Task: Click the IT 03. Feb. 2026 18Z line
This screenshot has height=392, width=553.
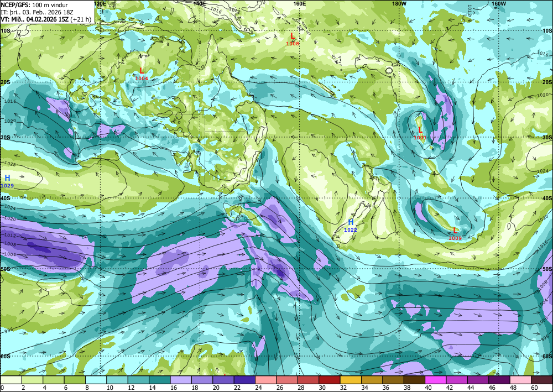Action: click(36, 12)
